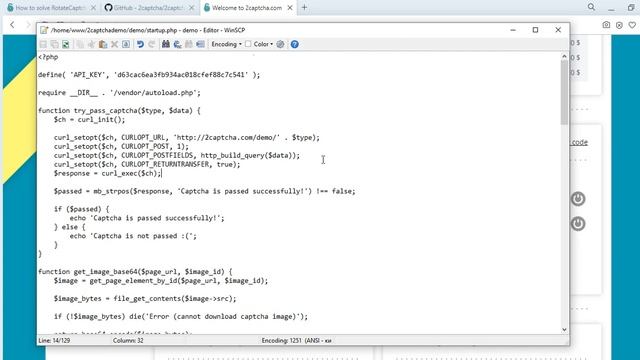Click the Select All icon
Image resolution: width=640 pixels, height=360 pixels.
[126, 44]
